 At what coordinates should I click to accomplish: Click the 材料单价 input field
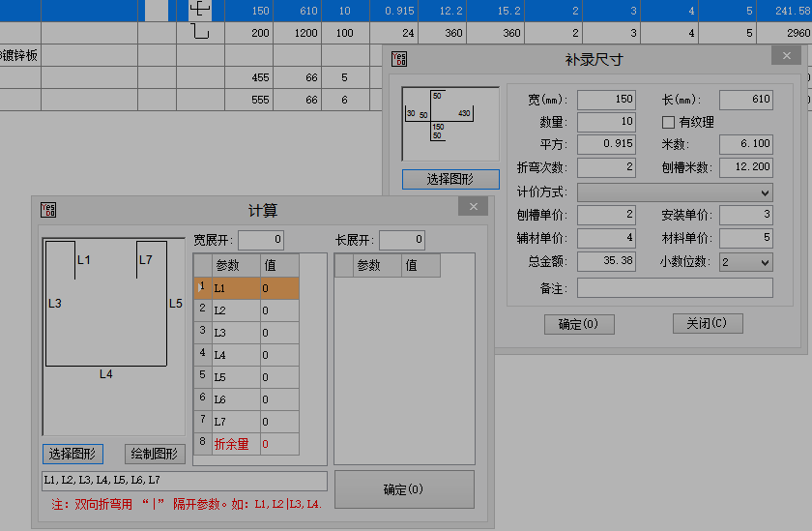745,238
